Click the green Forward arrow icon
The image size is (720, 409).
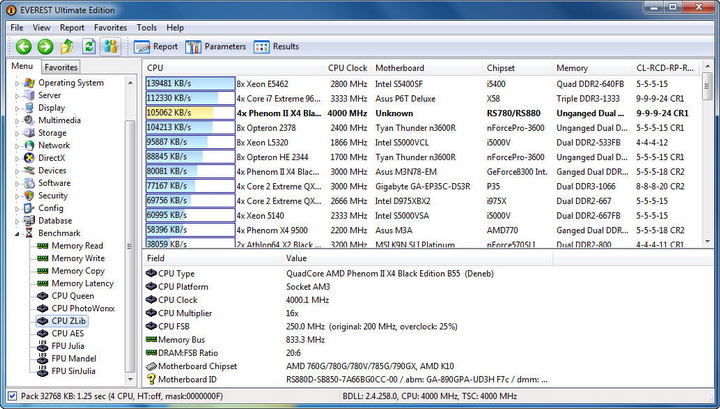point(45,46)
